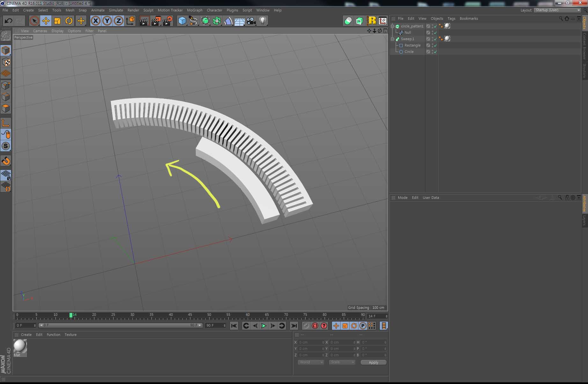Go to end of animation
Screen dimensions: 588x384
294,326
